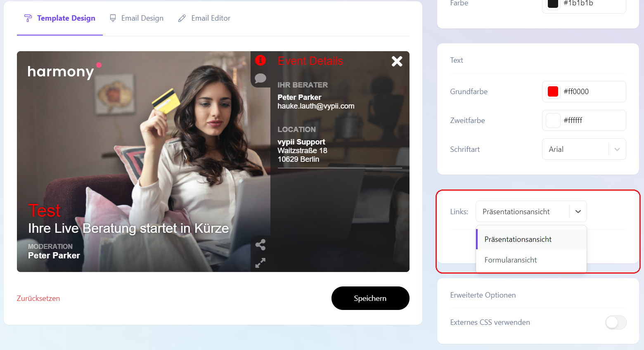The height and width of the screenshot is (350, 644).
Task: Click the red info icon in preview
Action: tap(260, 60)
